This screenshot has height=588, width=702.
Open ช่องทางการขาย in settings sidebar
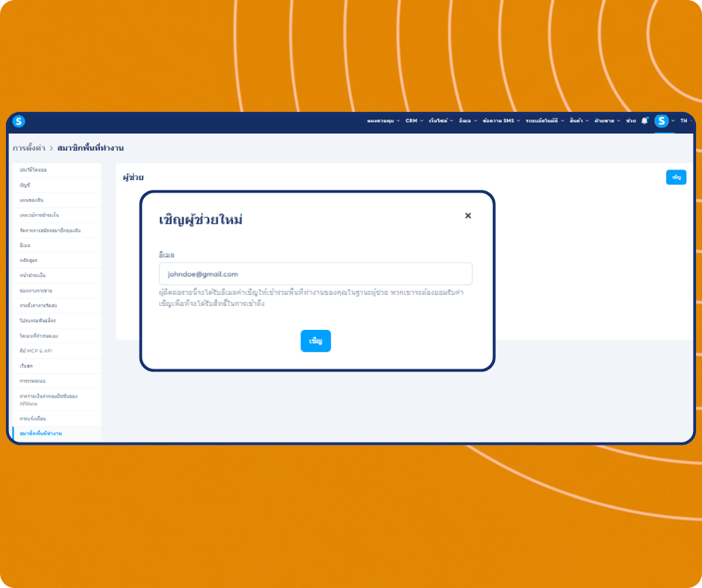click(x=56, y=291)
